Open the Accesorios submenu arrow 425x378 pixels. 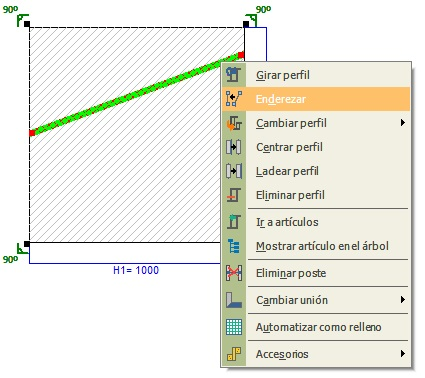click(x=403, y=354)
